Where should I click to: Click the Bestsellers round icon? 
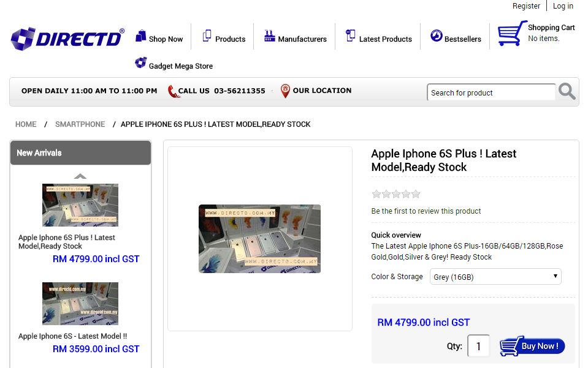click(x=437, y=36)
